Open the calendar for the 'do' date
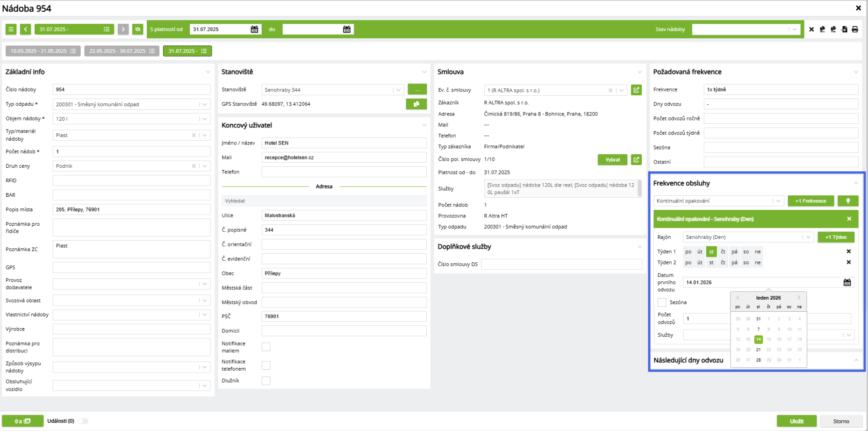 click(347, 29)
